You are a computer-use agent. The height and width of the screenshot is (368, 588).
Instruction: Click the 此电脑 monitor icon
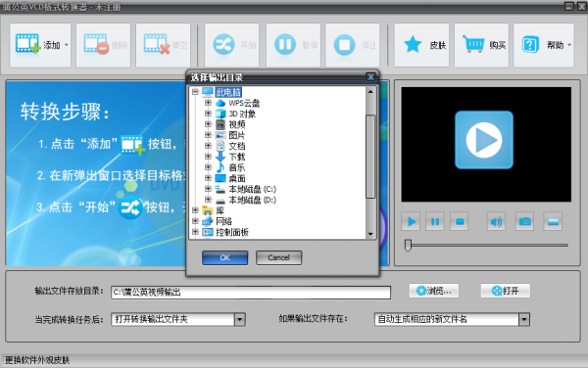pos(208,92)
